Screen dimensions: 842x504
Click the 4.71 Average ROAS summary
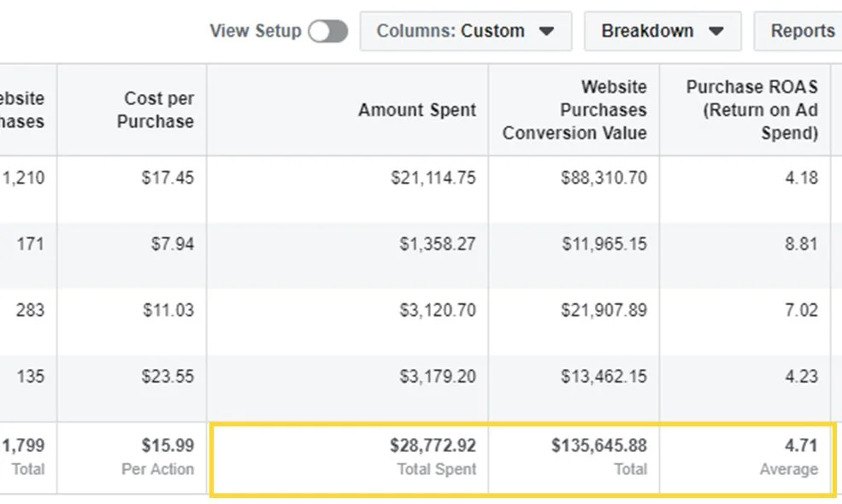tap(800, 446)
